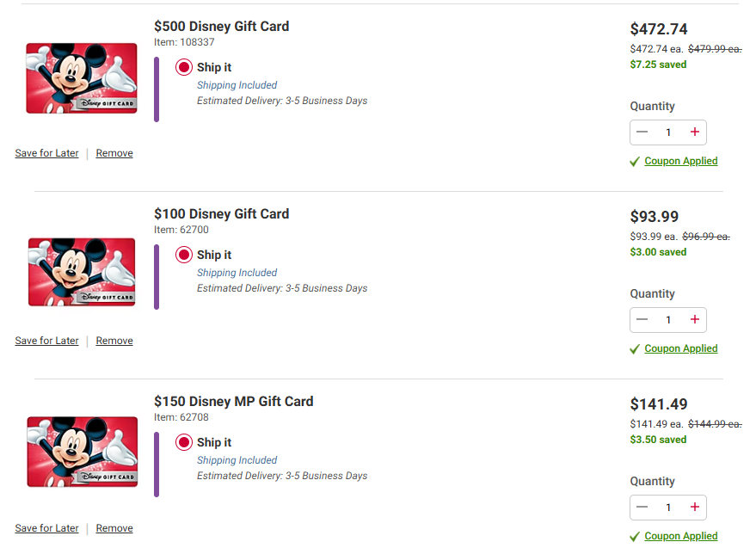Screen dimensions: 756x548
Task: Select Ship it for $100 Disney Gift Card
Action: click(x=184, y=255)
